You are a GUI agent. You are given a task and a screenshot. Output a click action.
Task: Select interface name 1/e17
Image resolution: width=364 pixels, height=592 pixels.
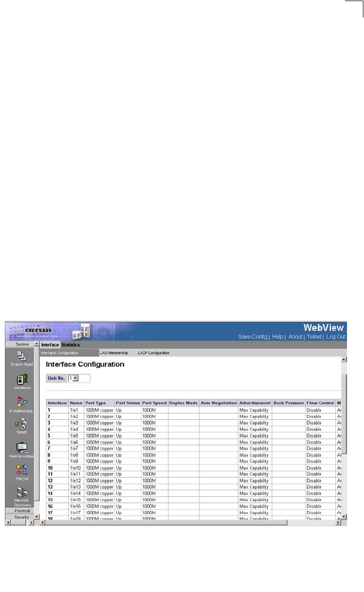click(75, 513)
